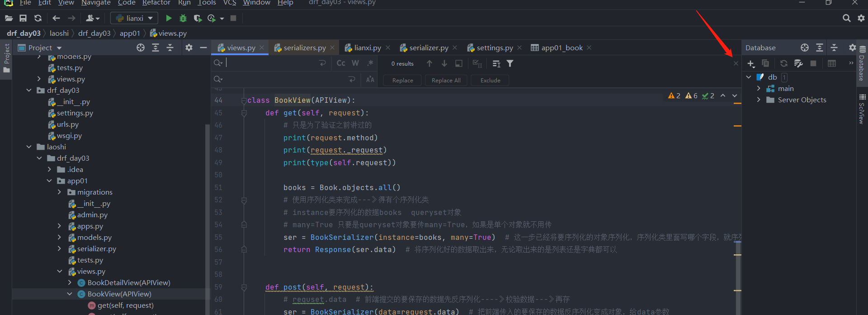Expand main schema in Database panel

point(759,88)
